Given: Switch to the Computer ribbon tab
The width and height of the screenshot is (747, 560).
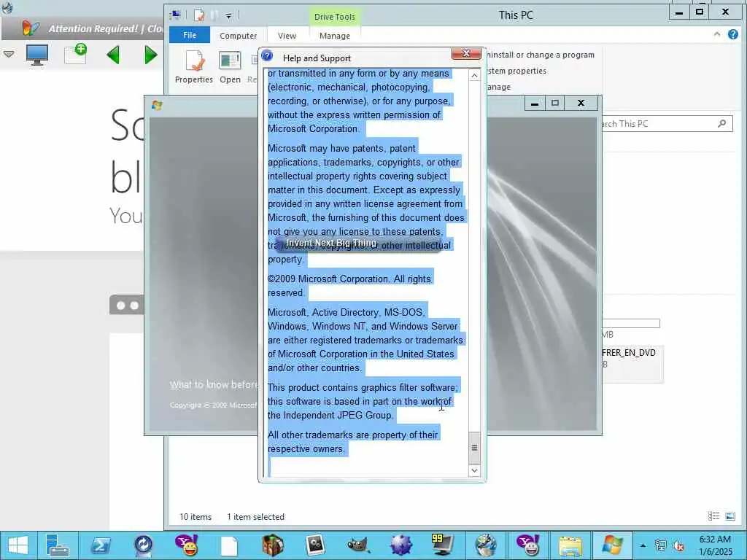Looking at the screenshot, I should [239, 36].
